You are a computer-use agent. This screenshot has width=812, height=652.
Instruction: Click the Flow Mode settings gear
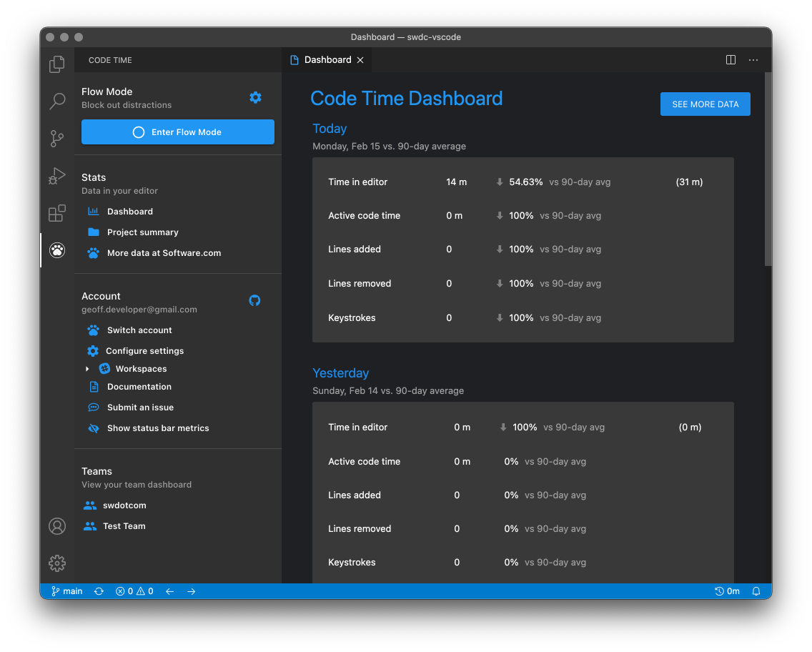(255, 98)
